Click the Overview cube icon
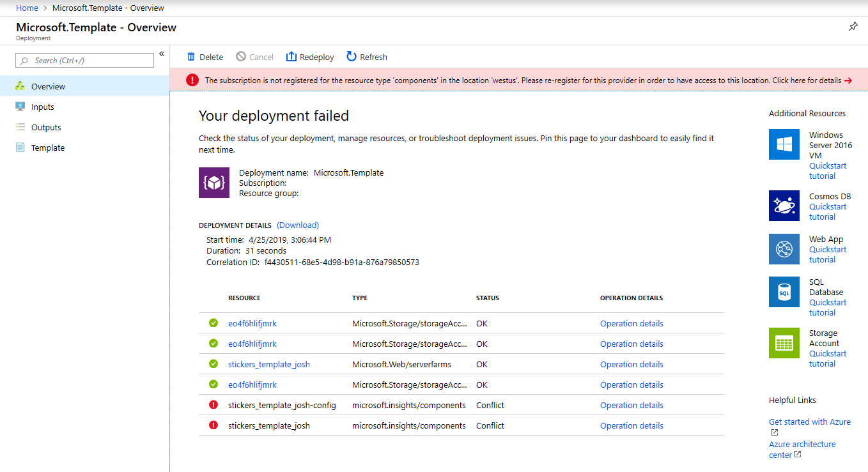The height and width of the screenshot is (472, 868). tap(20, 86)
